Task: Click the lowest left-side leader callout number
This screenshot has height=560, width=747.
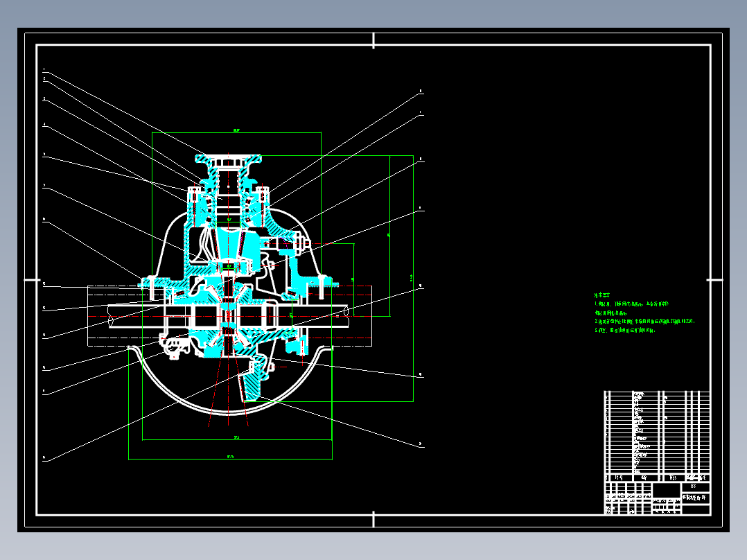Action: point(44,458)
